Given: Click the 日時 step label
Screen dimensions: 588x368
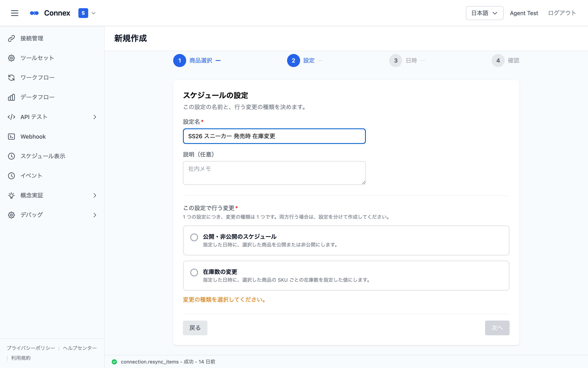Looking at the screenshot, I should click(x=411, y=60).
